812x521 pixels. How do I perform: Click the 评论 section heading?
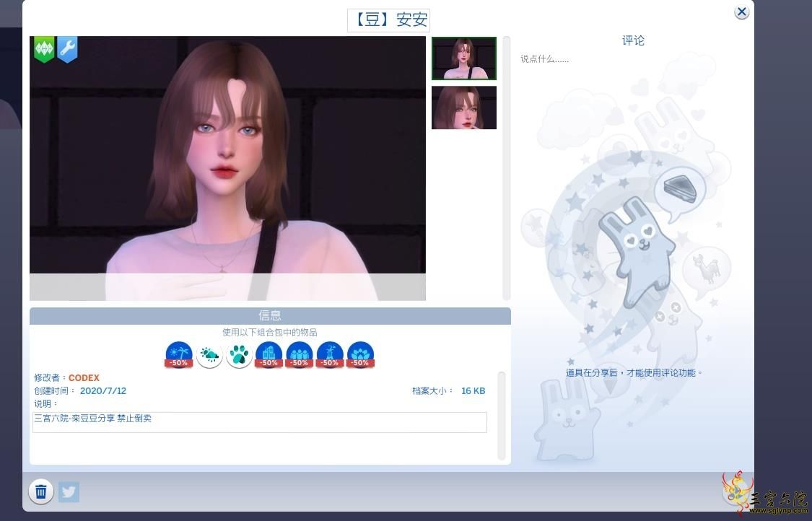[633, 40]
